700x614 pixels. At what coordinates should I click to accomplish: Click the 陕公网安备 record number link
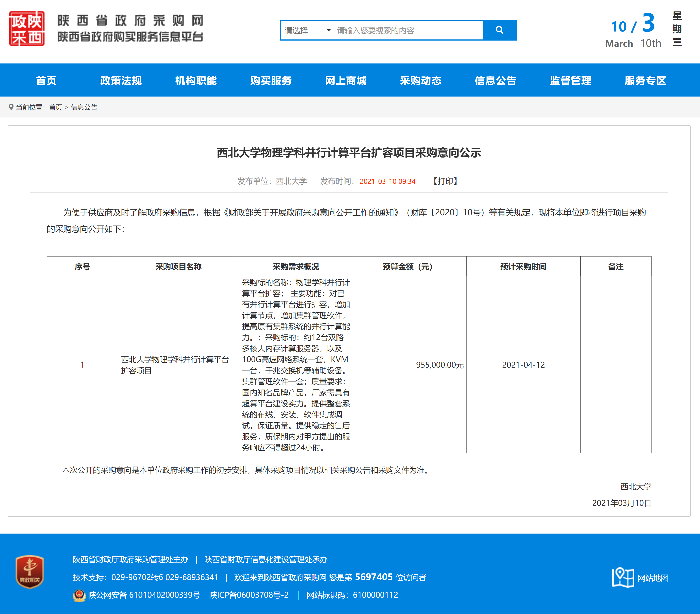(x=144, y=595)
